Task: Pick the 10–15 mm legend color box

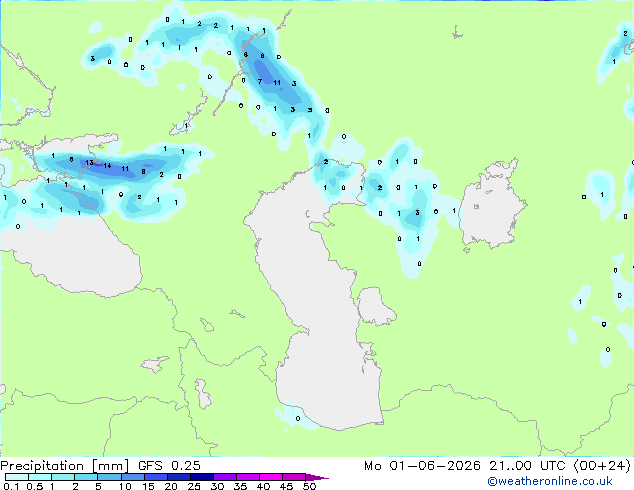Action: click(132, 477)
